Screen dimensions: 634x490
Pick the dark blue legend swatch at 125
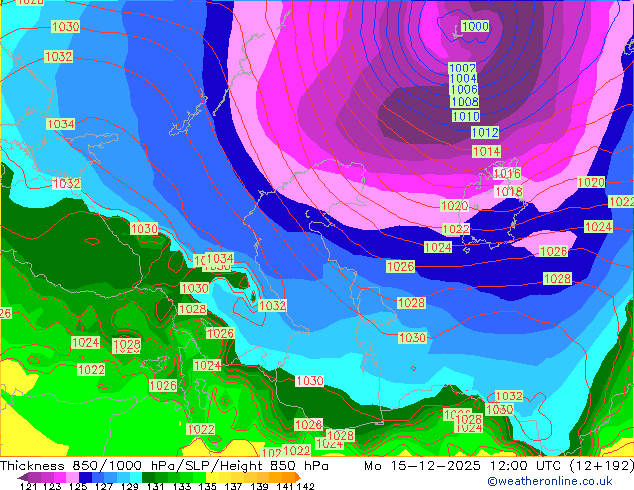(85, 477)
